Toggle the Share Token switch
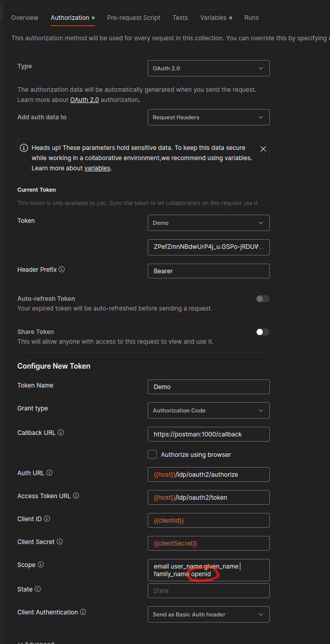The image size is (330, 644). pos(263,332)
